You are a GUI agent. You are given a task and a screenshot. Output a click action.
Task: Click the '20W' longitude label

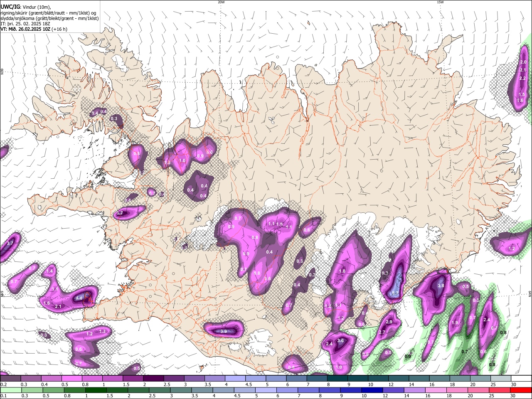click(221, 2)
